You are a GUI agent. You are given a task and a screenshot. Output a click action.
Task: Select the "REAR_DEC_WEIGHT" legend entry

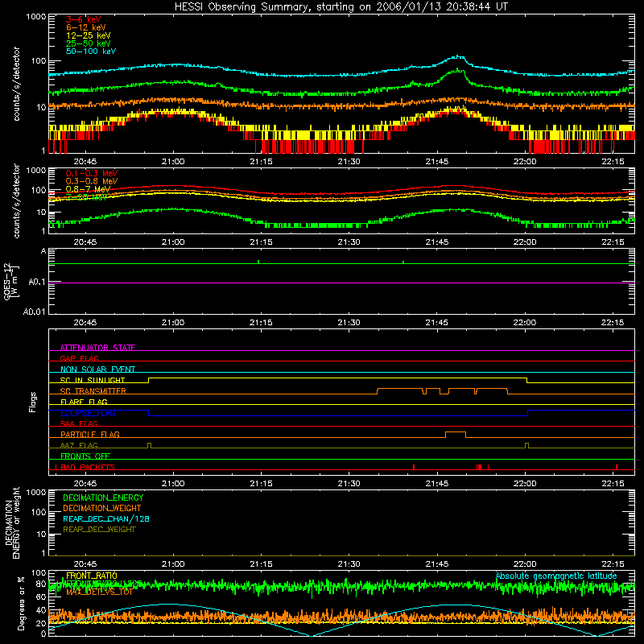tap(99, 530)
